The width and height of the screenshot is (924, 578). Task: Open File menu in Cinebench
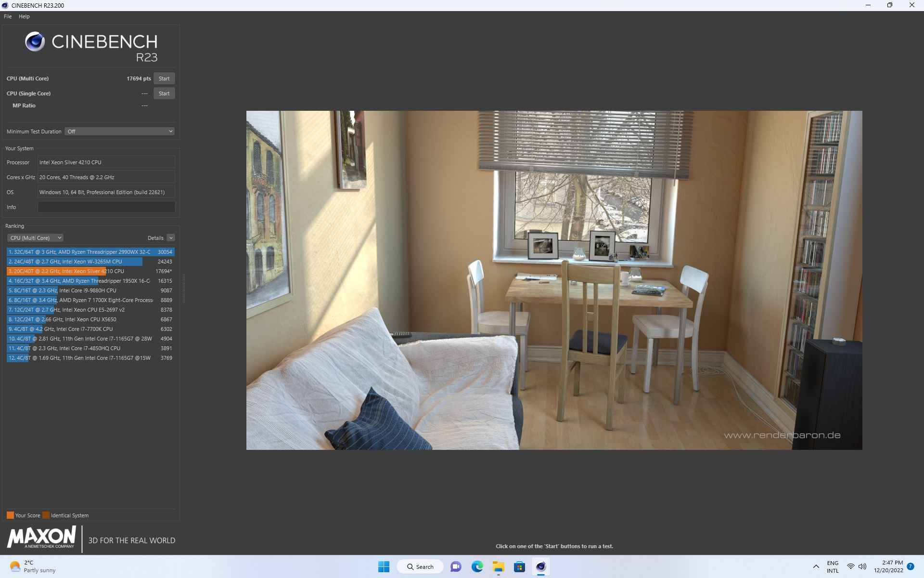pyautogui.click(x=8, y=16)
